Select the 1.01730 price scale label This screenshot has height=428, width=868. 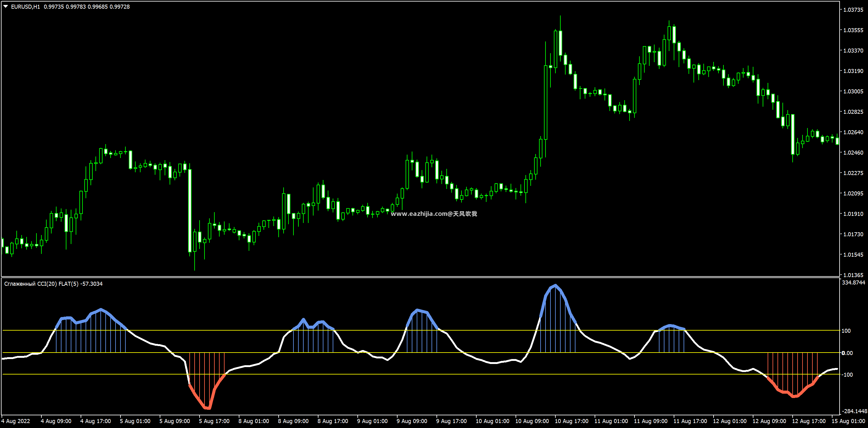pyautogui.click(x=853, y=234)
